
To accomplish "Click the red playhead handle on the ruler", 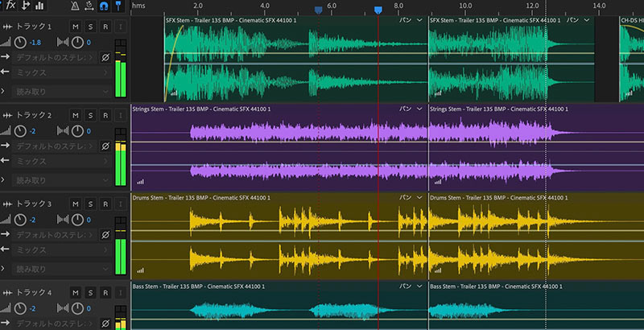I will [378, 10].
